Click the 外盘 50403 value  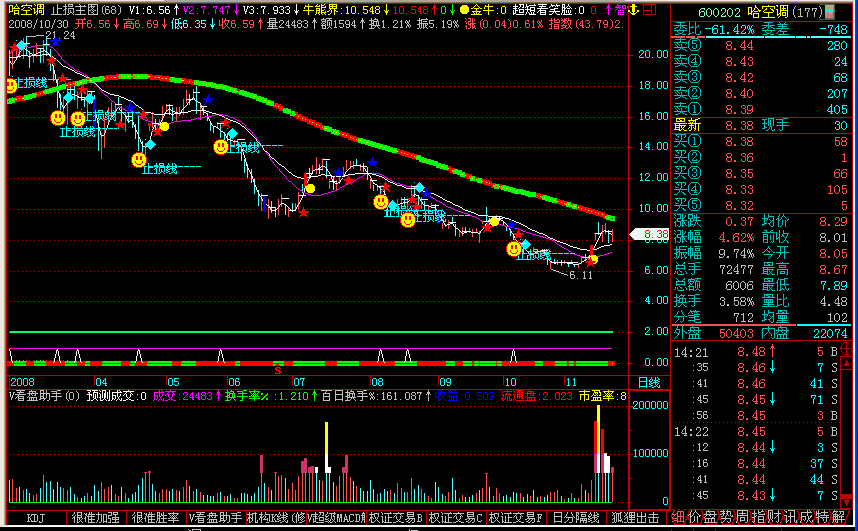click(x=736, y=333)
